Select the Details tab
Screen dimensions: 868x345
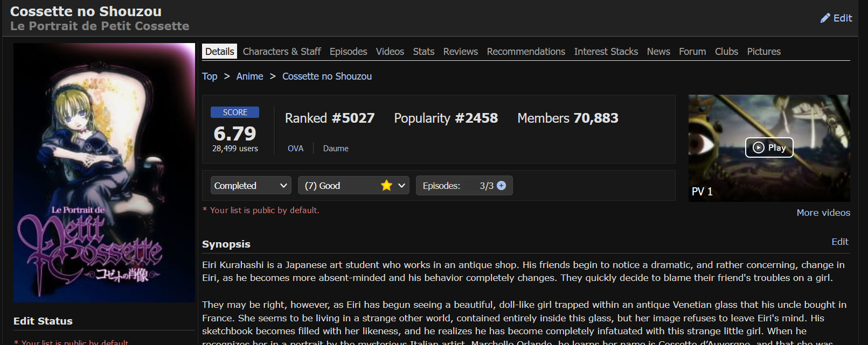220,52
